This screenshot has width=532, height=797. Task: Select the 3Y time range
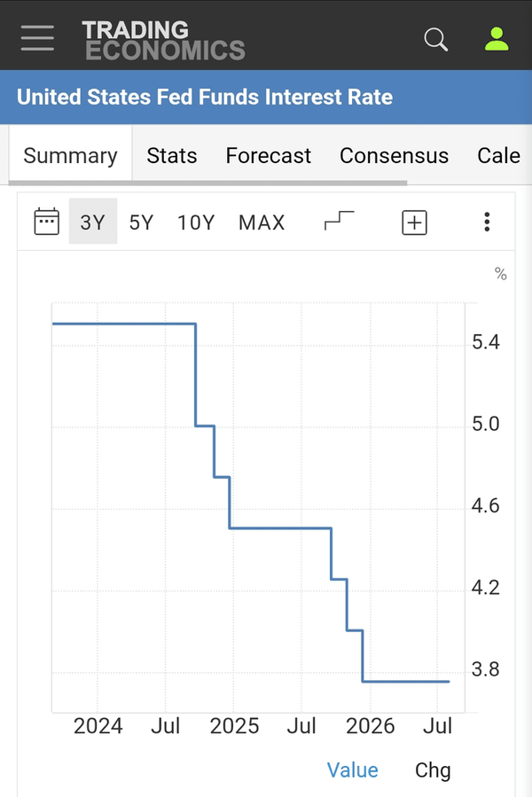tap(93, 222)
